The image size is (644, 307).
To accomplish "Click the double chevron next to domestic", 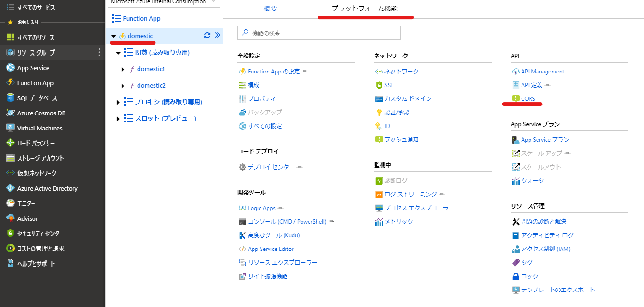I will pos(217,35).
